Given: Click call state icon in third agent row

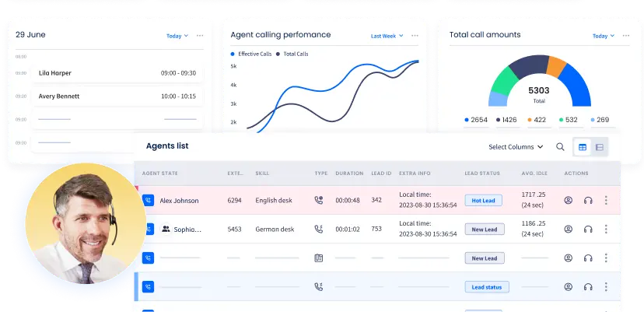Looking at the screenshot, I should tap(149, 258).
